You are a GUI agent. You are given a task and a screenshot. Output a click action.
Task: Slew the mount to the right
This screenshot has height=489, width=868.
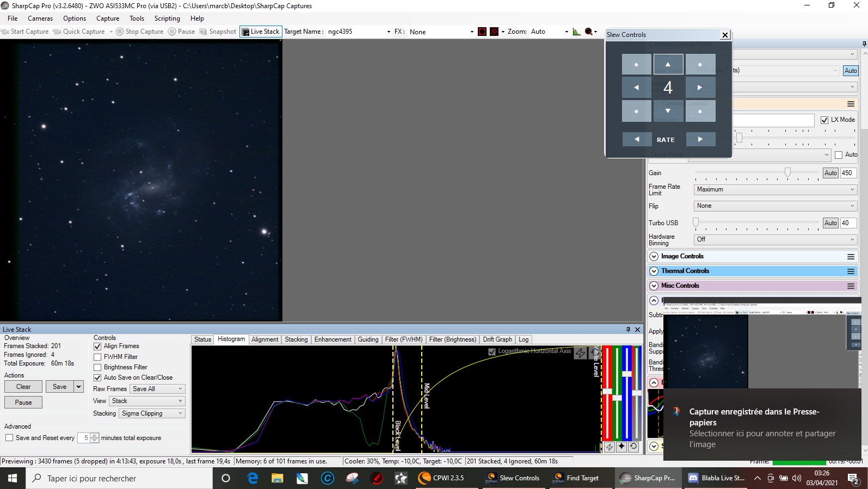(700, 88)
